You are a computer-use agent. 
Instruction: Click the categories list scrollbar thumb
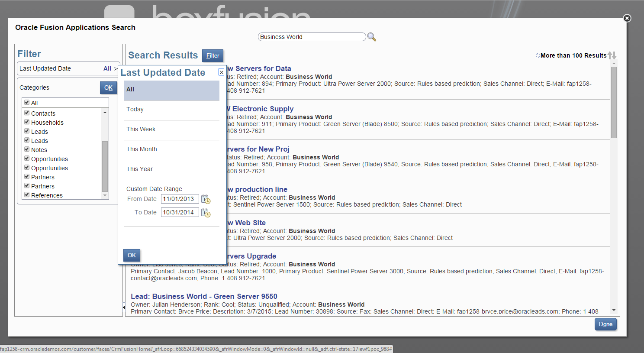coord(105,166)
